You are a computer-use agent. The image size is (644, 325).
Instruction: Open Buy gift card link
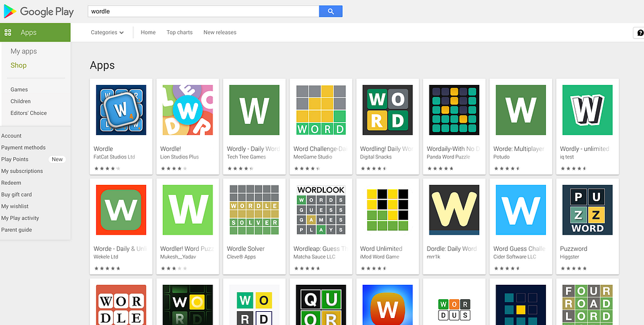pyautogui.click(x=16, y=194)
